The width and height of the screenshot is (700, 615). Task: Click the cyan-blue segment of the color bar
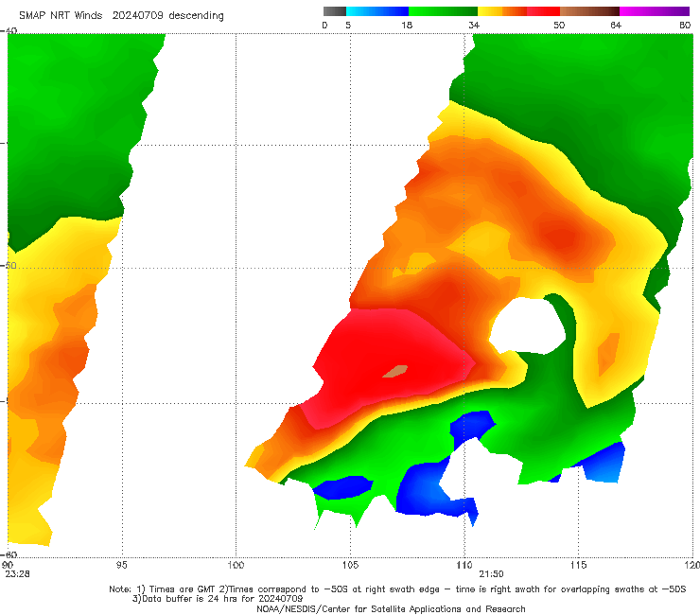click(377, 11)
